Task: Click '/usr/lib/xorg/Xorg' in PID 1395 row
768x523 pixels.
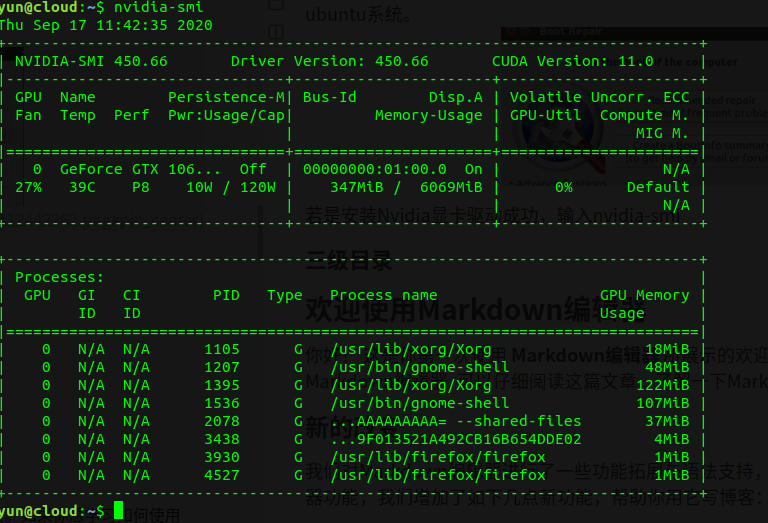Action: [x=410, y=385]
